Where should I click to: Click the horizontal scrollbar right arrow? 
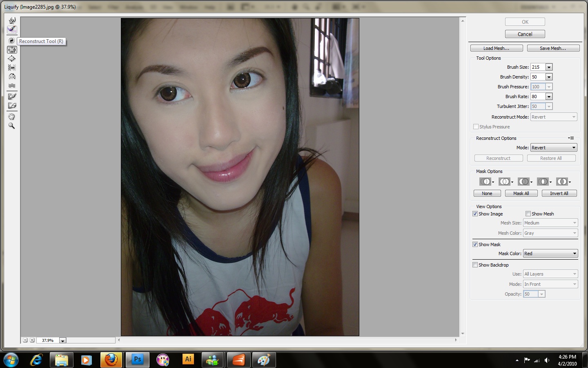(x=456, y=340)
